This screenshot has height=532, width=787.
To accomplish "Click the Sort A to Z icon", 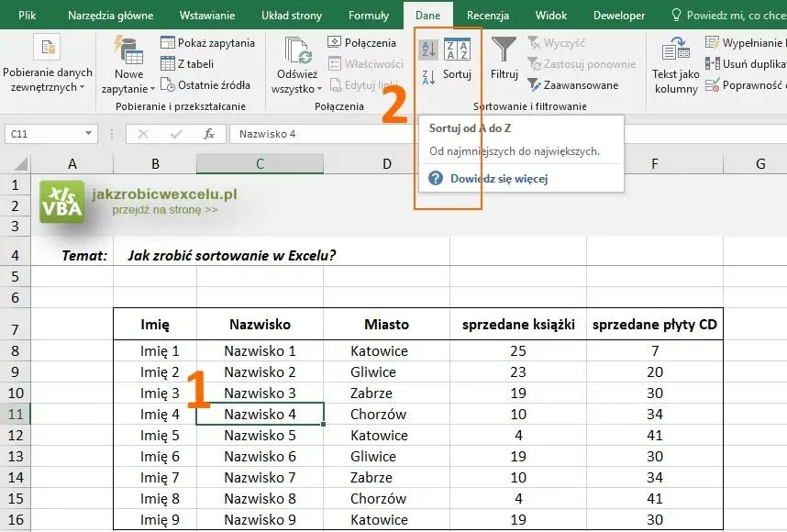I will pyautogui.click(x=428, y=50).
